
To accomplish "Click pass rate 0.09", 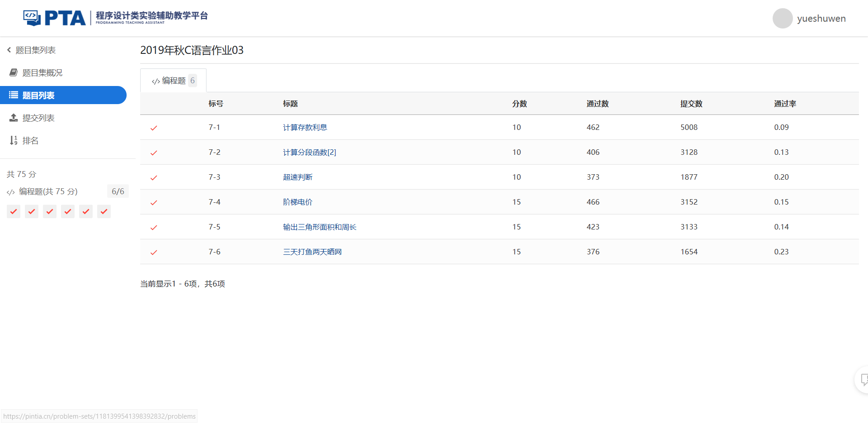I will pos(781,127).
